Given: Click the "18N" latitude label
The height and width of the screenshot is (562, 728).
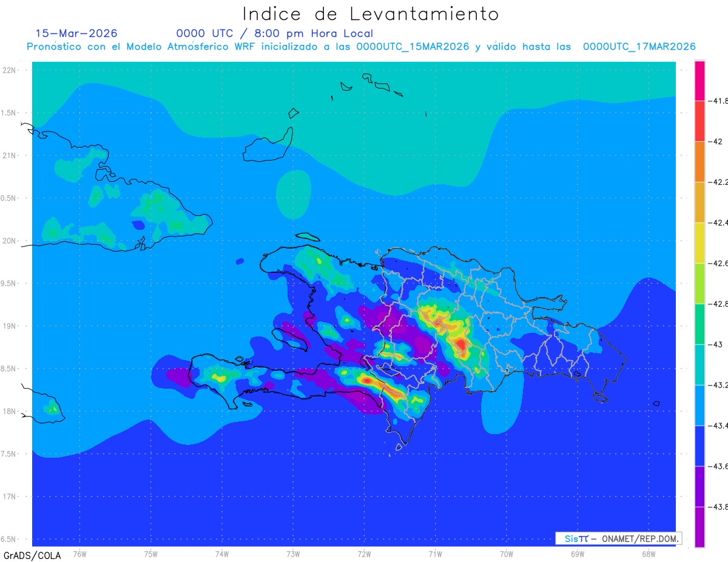Looking at the screenshot, I should (10, 412).
